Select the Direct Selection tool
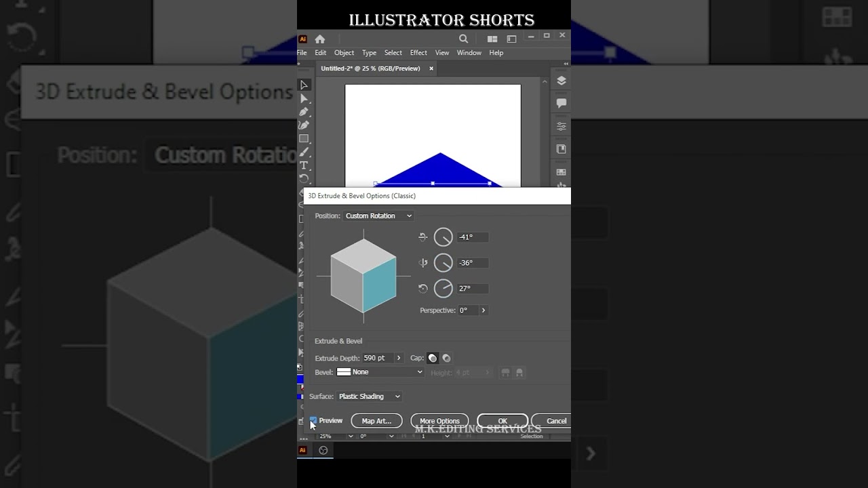868x488 pixels. coord(304,98)
